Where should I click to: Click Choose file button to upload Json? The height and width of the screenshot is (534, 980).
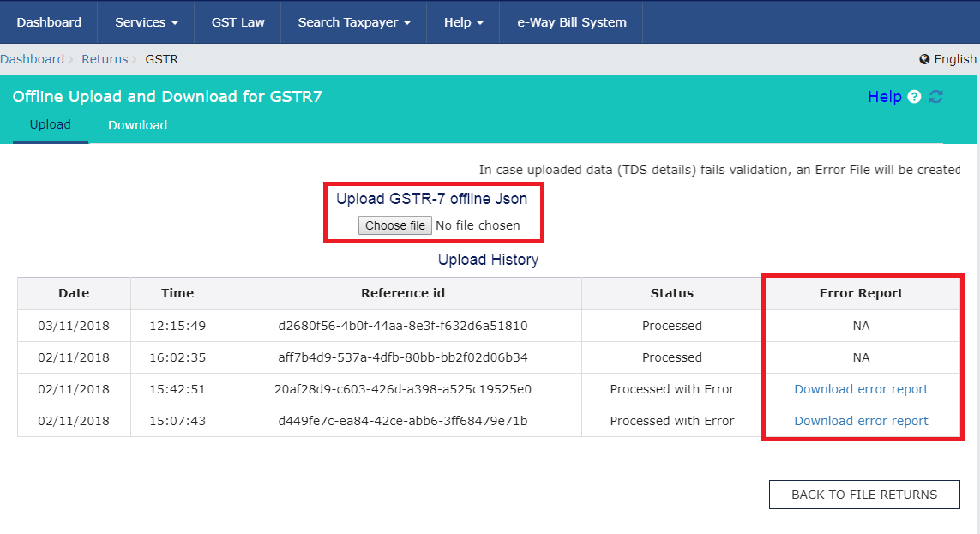pos(395,225)
